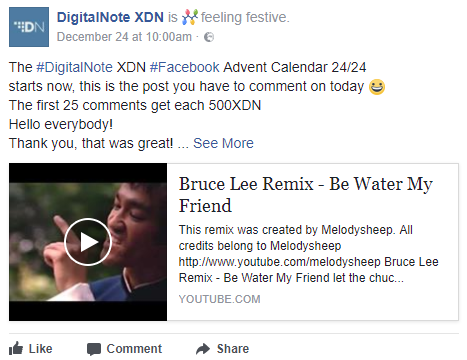The image size is (467, 360).
Task: Click the Bruce Lee video thumbnail image
Action: (88, 242)
